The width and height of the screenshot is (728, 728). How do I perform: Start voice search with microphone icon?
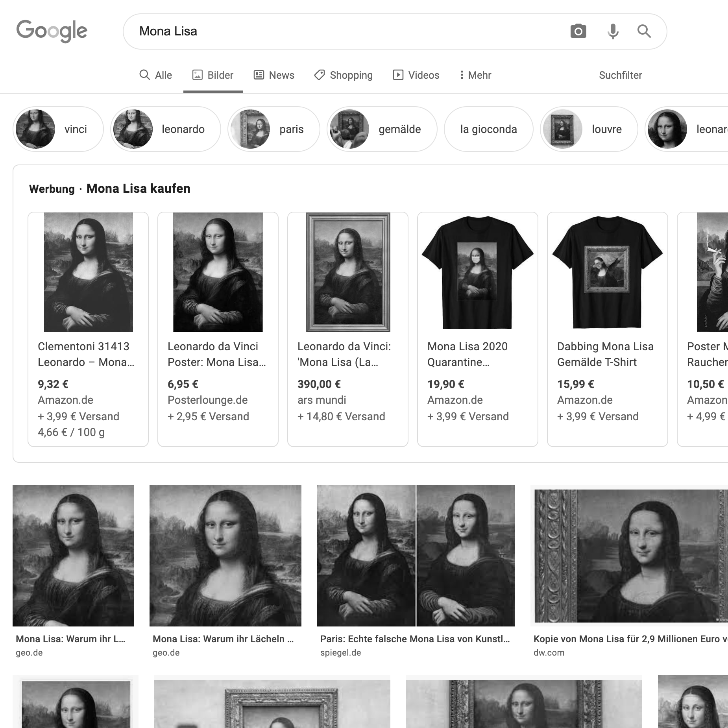click(613, 31)
